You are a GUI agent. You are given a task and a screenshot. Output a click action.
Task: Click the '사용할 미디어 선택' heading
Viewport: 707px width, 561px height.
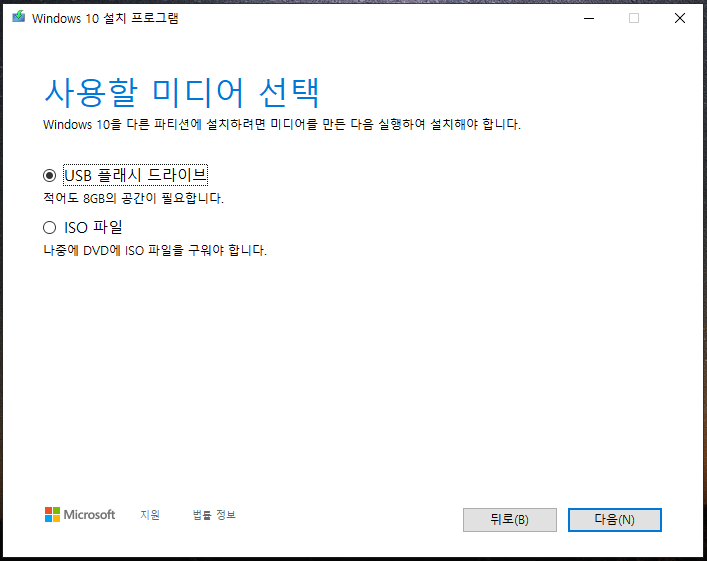click(x=182, y=92)
